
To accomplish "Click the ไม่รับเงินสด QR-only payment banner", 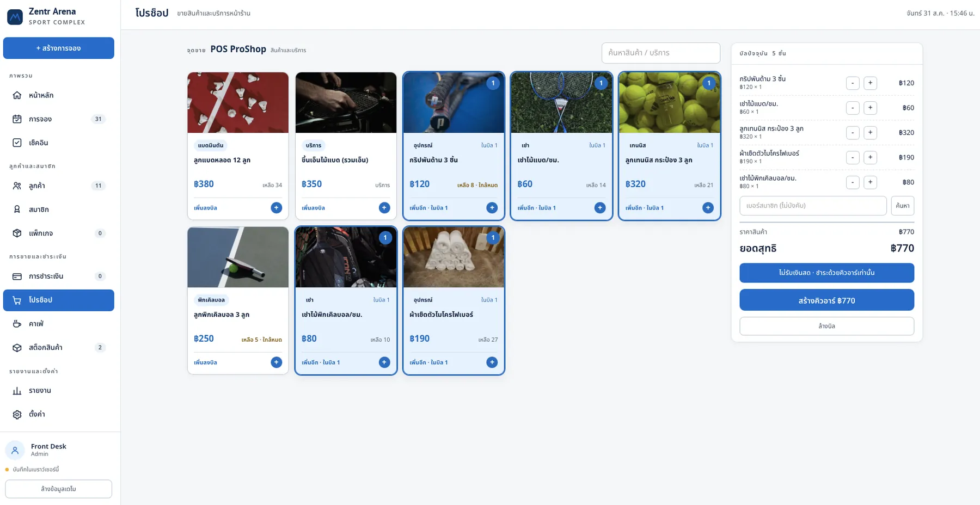I will point(826,273).
